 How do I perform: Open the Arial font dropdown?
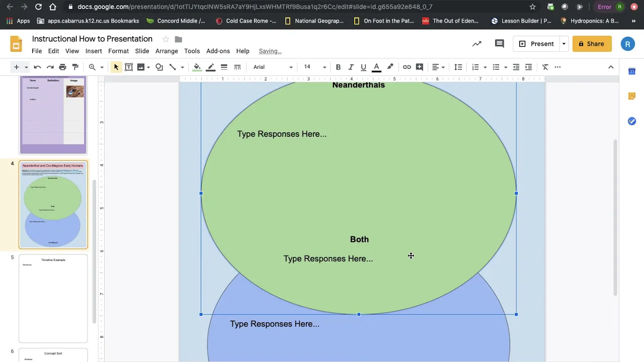(x=273, y=67)
